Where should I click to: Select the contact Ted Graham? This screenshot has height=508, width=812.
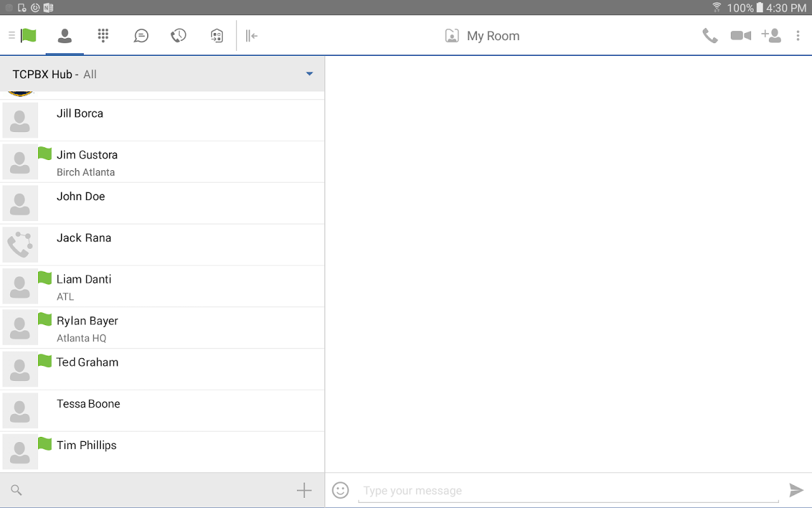[162, 369]
